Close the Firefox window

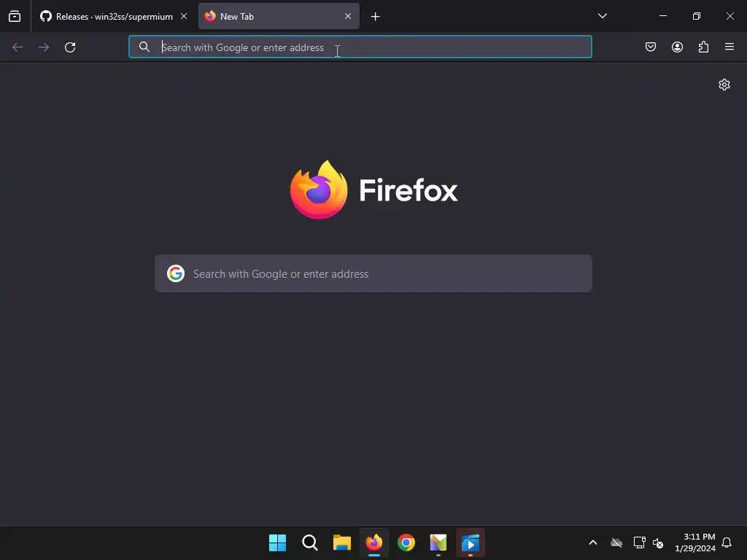[x=729, y=16]
